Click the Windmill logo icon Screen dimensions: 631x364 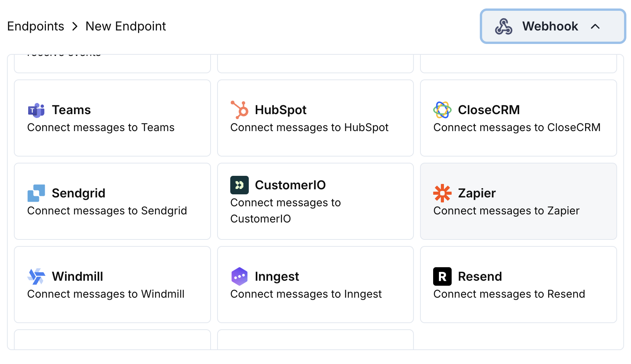point(36,276)
